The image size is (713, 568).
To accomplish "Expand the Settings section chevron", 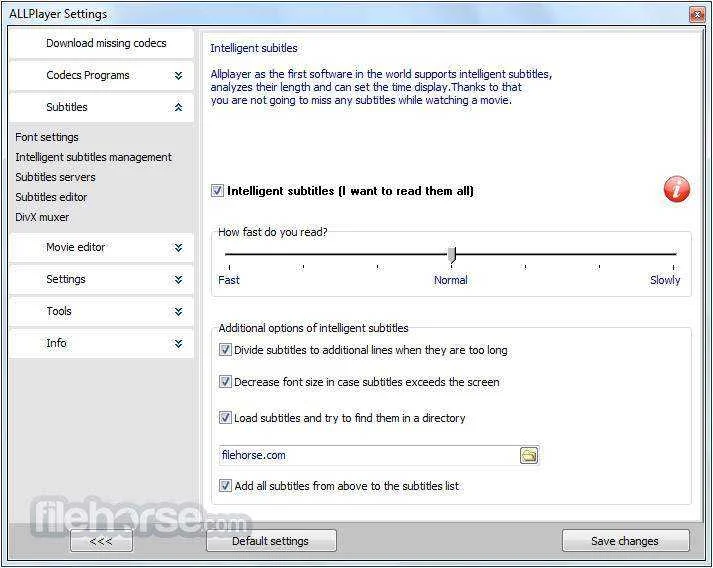I will point(178,279).
